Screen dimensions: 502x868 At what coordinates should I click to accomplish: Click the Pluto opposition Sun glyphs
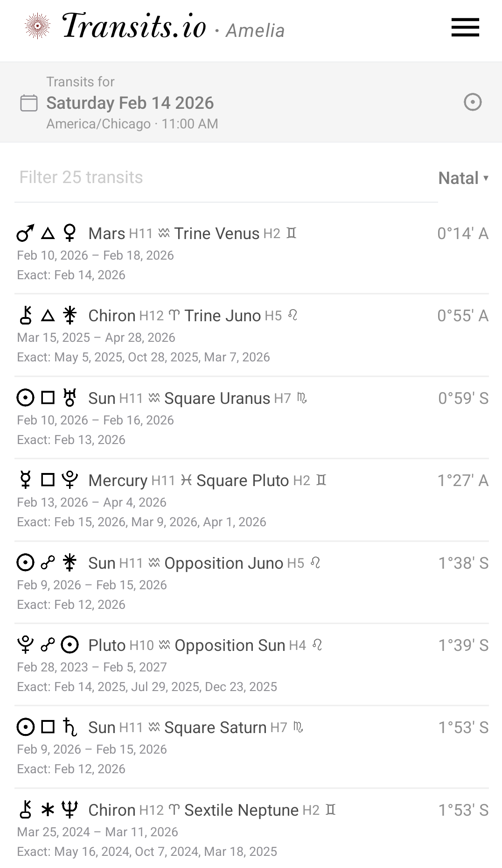click(x=47, y=645)
